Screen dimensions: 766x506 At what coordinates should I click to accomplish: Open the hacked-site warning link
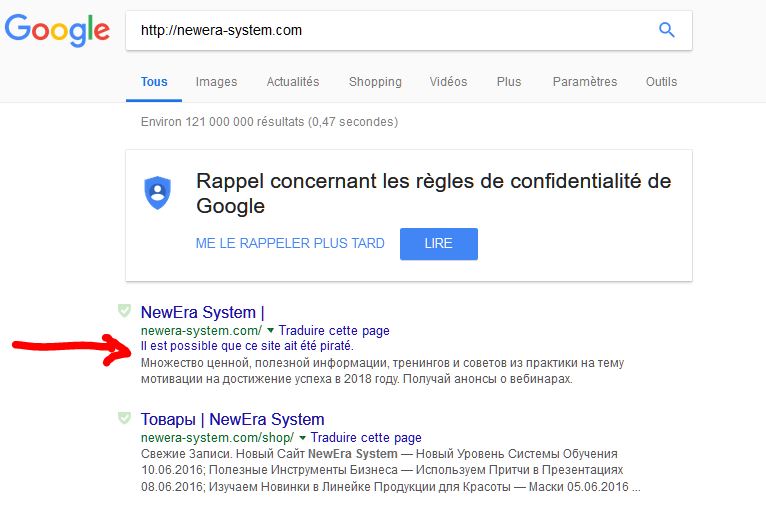pos(247,346)
